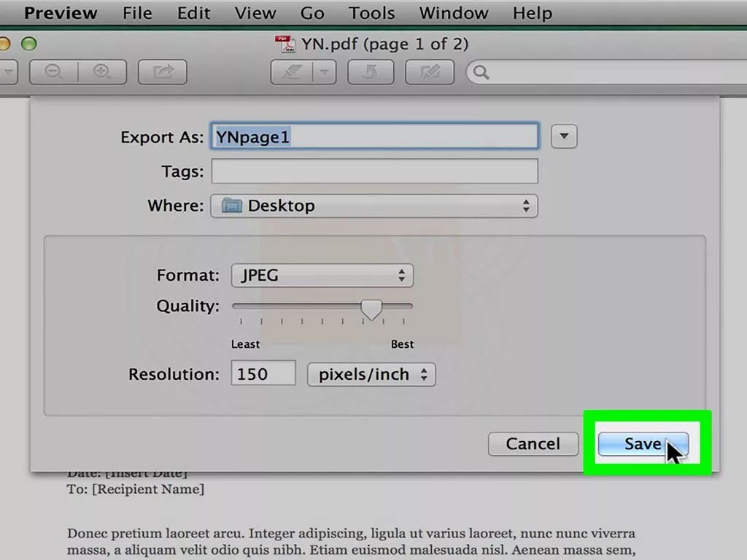Expand the save dialog with disclosure arrow
The height and width of the screenshot is (560, 747).
pyautogui.click(x=564, y=136)
